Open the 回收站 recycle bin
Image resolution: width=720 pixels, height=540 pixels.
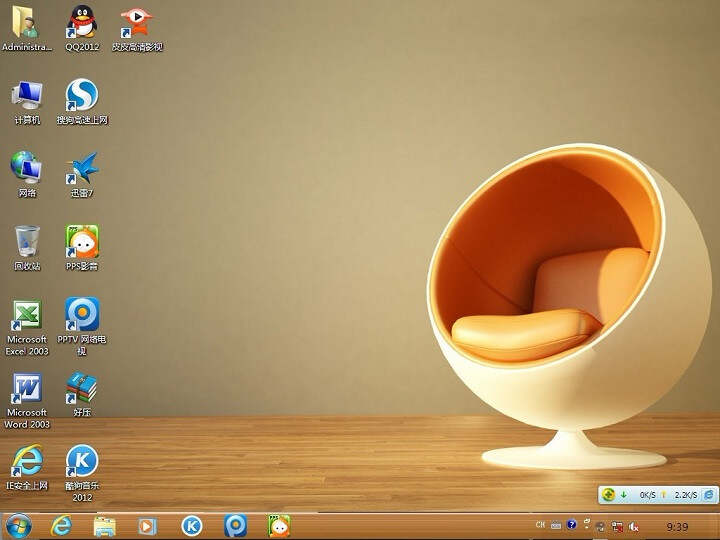click(27, 241)
